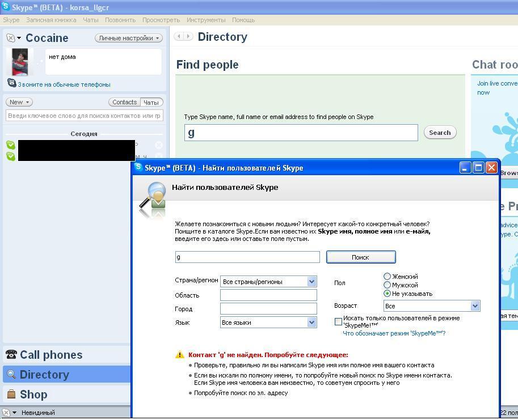Close the Найти пользователей Skype dialog

(x=491, y=168)
